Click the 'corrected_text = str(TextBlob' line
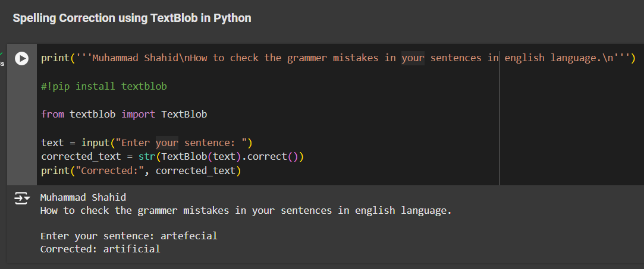644x269 pixels. click(x=172, y=157)
